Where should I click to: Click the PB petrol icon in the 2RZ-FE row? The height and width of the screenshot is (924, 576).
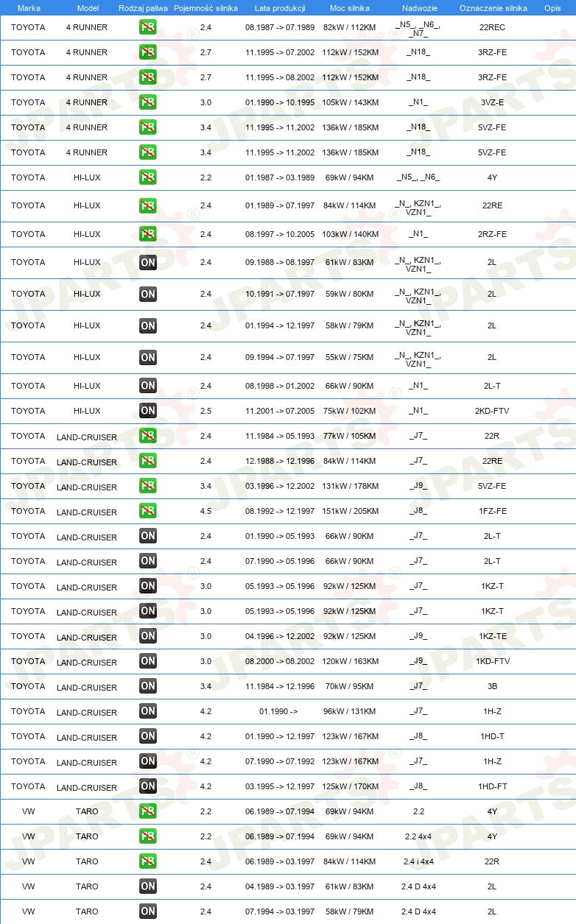tap(147, 234)
